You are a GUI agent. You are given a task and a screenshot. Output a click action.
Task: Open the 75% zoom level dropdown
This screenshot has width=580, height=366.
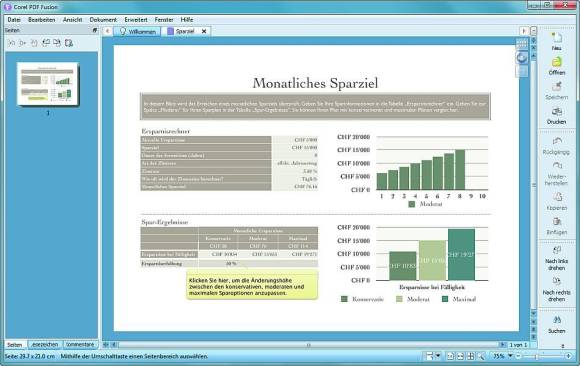[510, 356]
